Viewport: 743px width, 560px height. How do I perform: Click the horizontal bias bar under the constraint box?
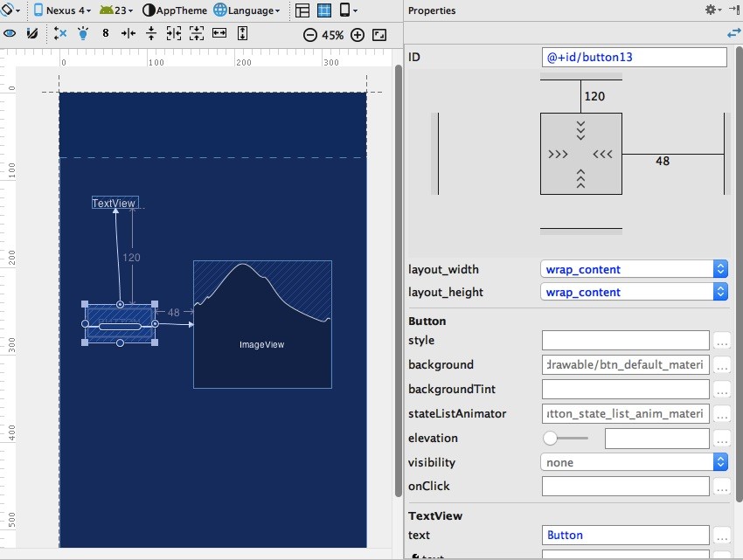[581, 232]
